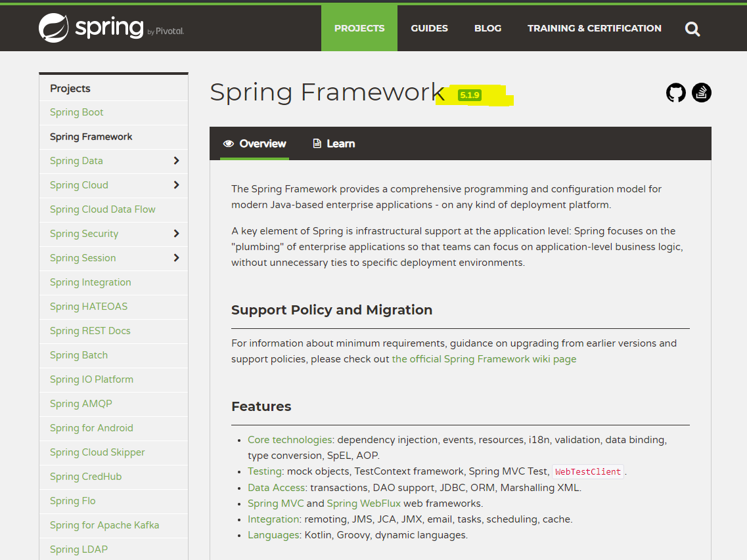Open the Data Access feature link
This screenshot has height=560, width=747.
277,488
